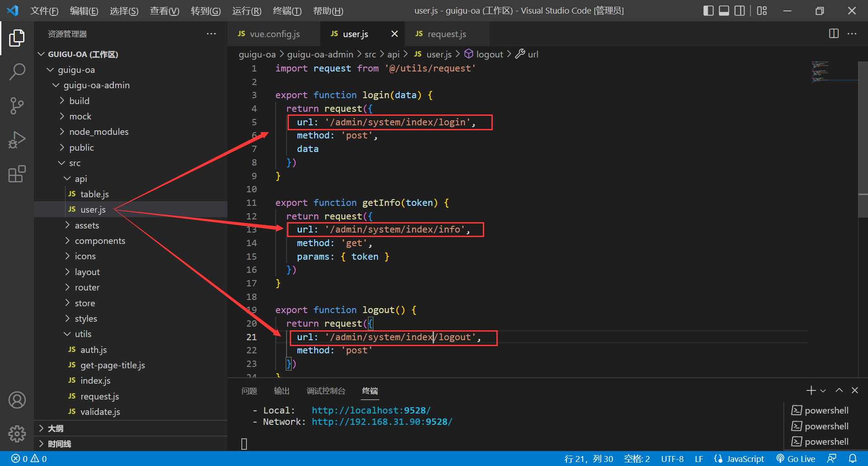This screenshot has height=466, width=868.
Task: Open Run and Debug view
Action: 17,140
